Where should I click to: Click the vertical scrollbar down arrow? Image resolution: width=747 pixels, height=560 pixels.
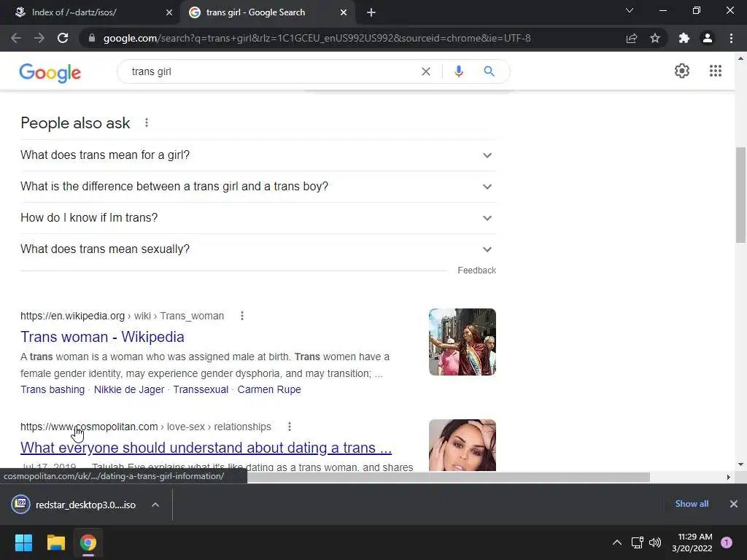point(740,464)
